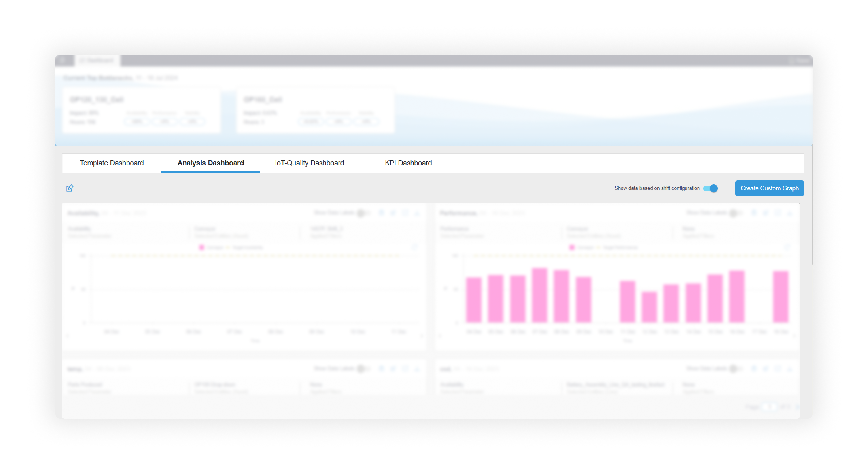
Task: Click pink legend swatch in Performance chart
Action: pyautogui.click(x=572, y=247)
